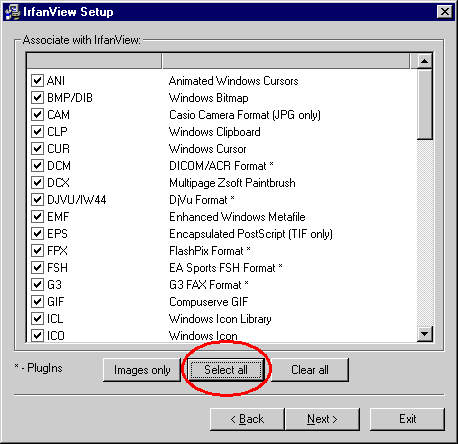
Task: Uncheck the CAM format checkbox
Action: [37, 115]
